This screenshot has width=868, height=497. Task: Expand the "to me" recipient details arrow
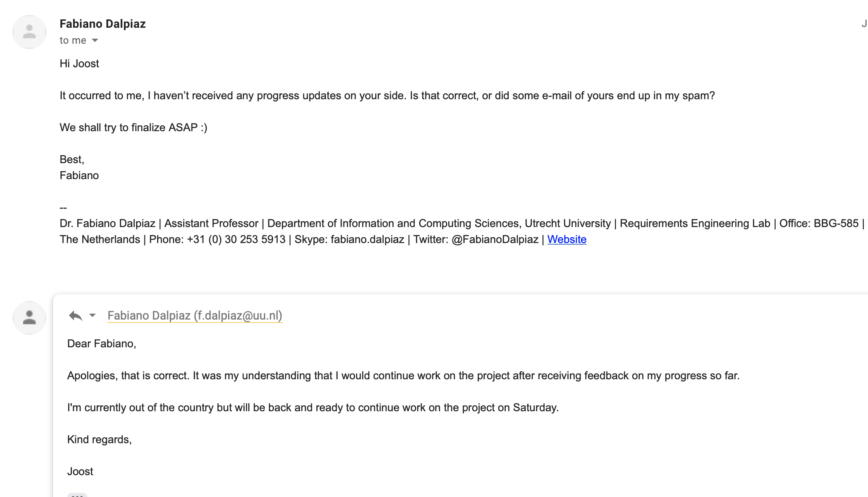point(95,40)
